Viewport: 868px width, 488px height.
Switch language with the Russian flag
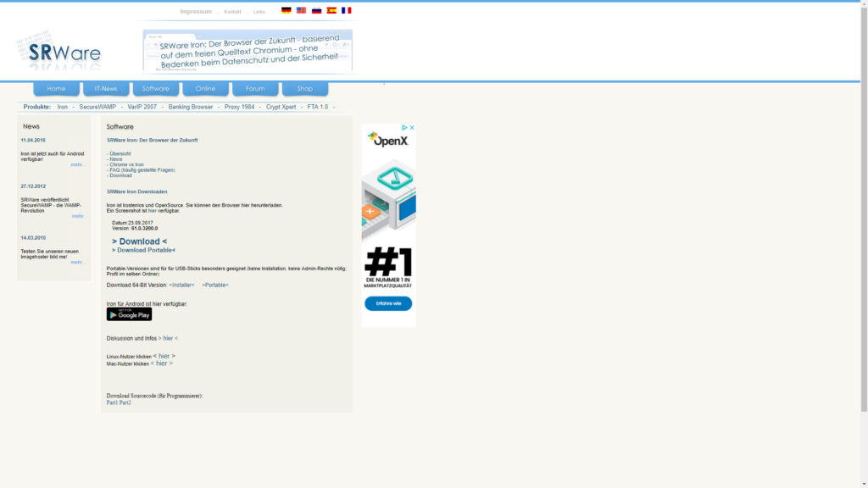pos(317,10)
